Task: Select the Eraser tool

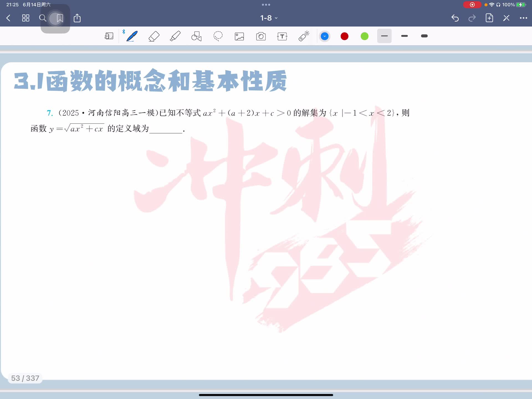Action: (154, 36)
